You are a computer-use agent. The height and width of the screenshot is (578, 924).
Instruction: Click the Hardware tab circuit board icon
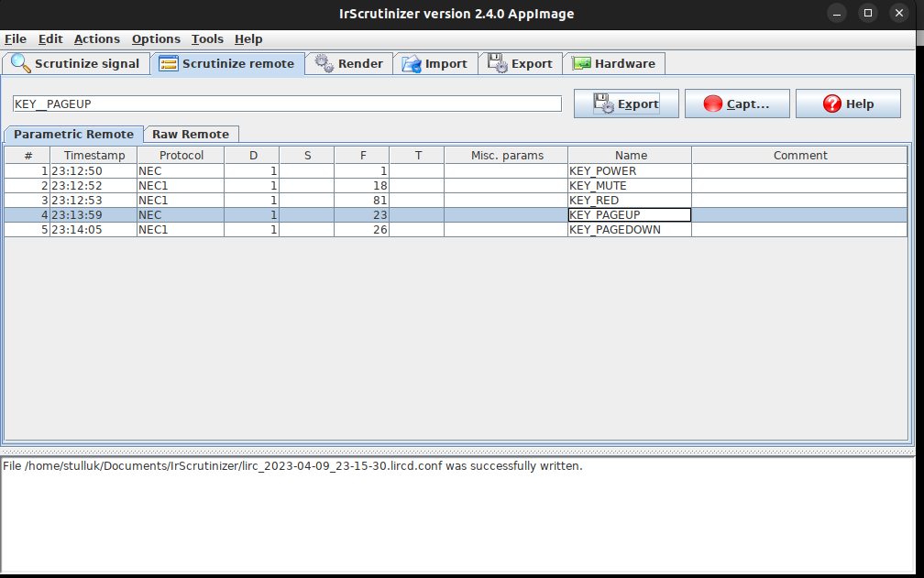click(581, 63)
